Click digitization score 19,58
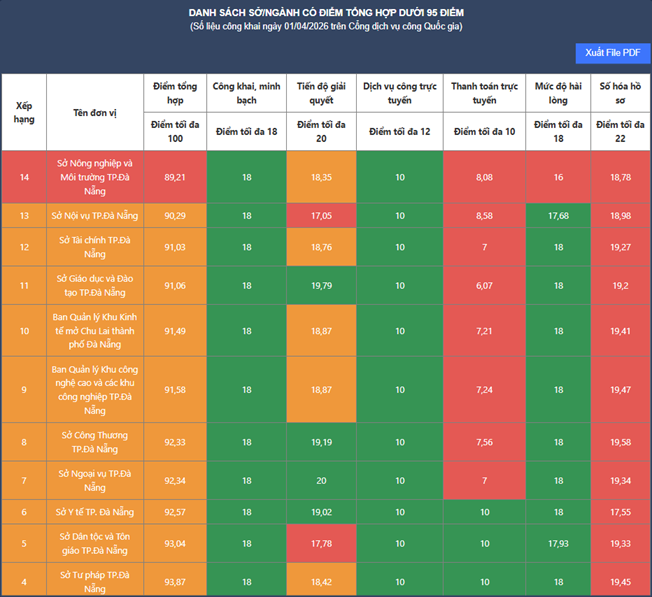652x597 pixels. coord(620,442)
